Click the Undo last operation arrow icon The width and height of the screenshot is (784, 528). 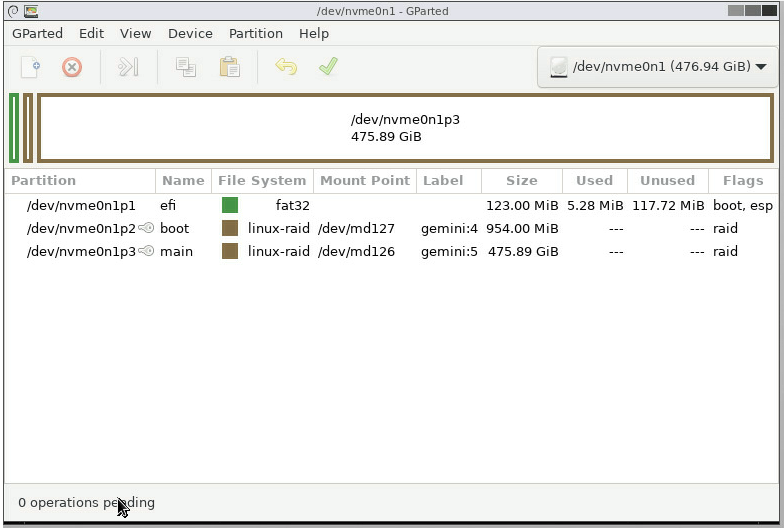[286, 66]
